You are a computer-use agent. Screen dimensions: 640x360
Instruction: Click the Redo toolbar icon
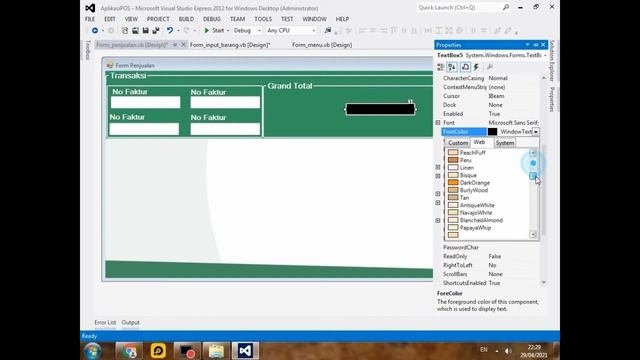coord(187,31)
